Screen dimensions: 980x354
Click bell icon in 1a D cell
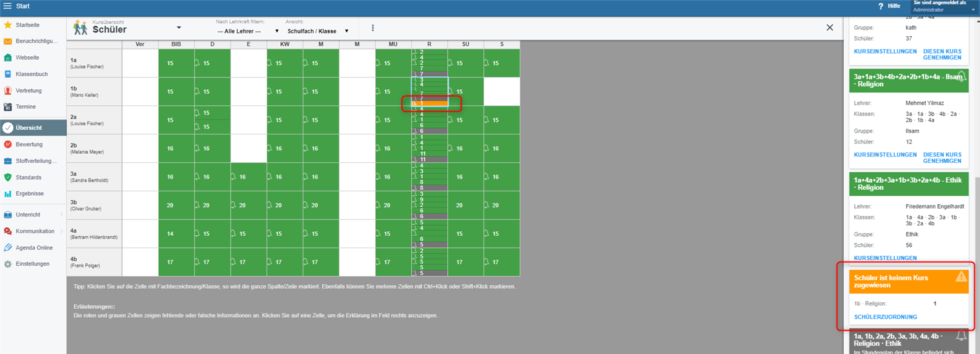coord(198,63)
